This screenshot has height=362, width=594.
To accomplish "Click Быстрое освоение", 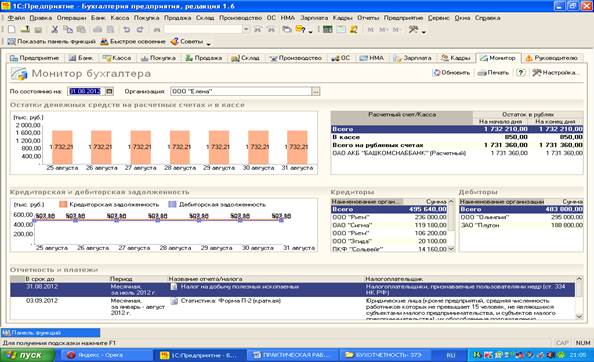I will 133,42.
